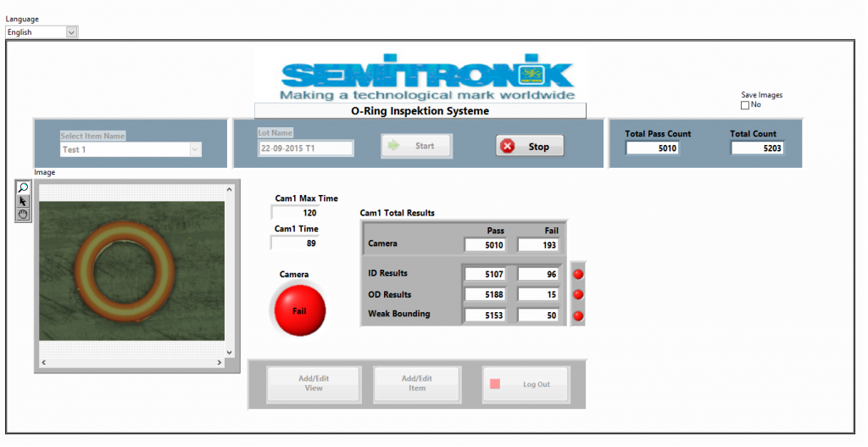Select the hand pan tool
The height and width of the screenshot is (447, 868).
[x=23, y=215]
